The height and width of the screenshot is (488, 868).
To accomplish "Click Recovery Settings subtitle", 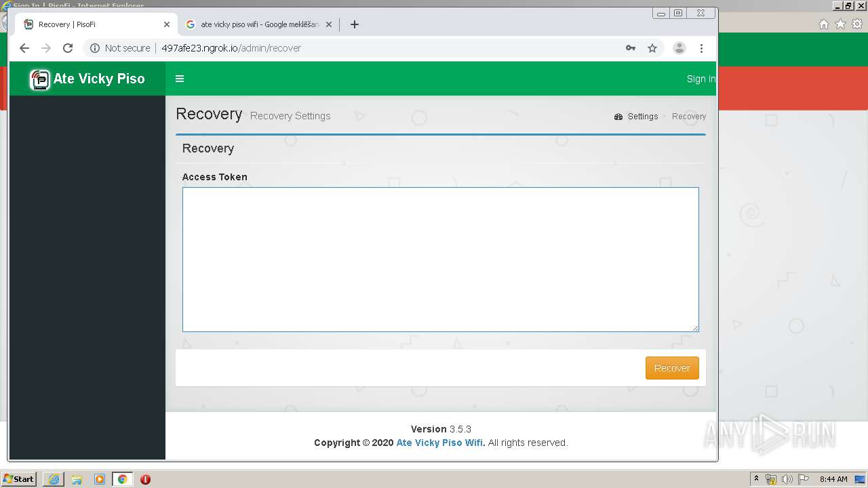I will [290, 116].
